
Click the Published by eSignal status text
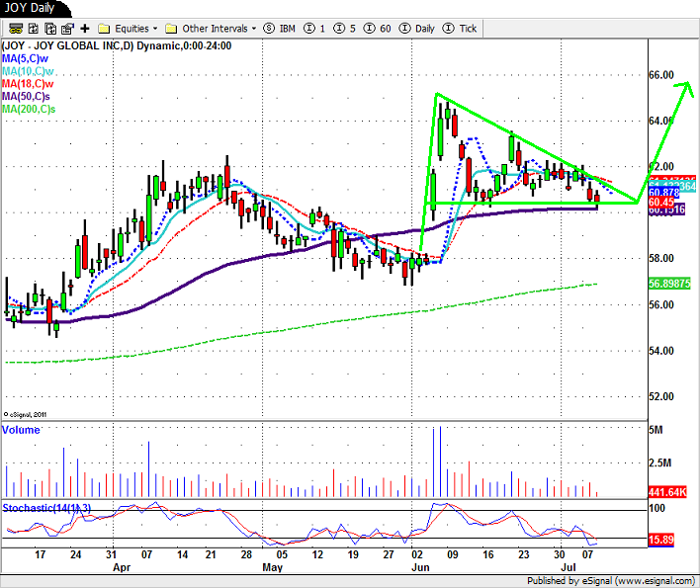coord(611,581)
